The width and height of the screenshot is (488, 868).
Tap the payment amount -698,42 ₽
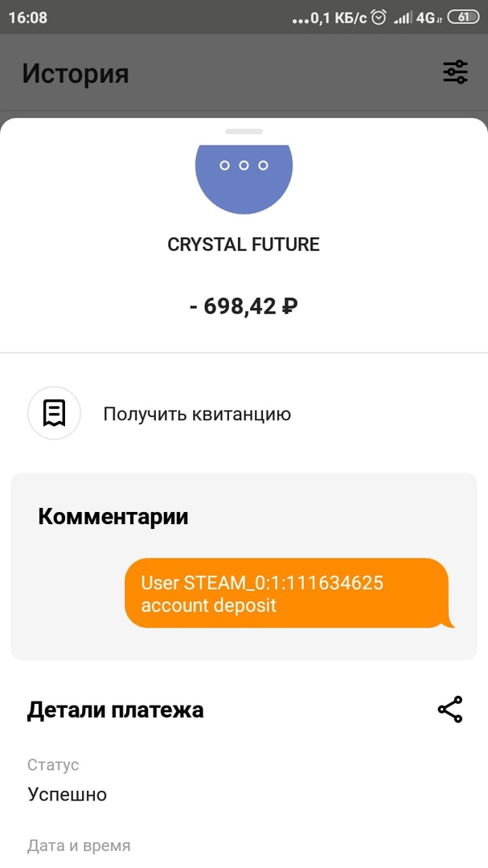pyautogui.click(x=244, y=305)
